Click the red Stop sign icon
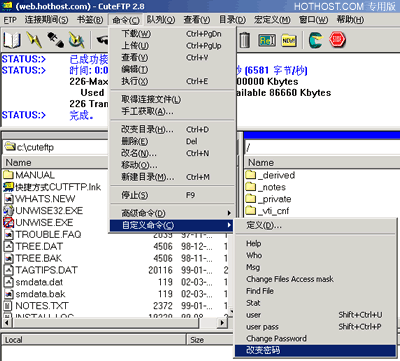This screenshot has width=400, height=361. tap(337, 40)
